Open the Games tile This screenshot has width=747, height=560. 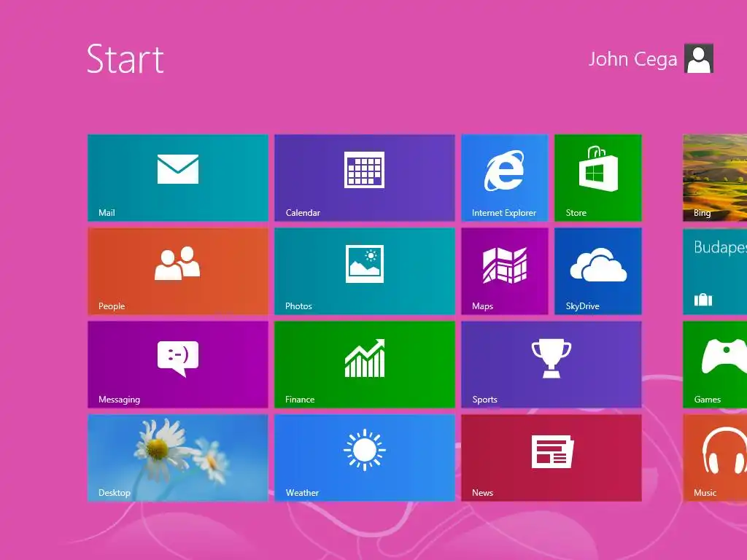click(715, 365)
